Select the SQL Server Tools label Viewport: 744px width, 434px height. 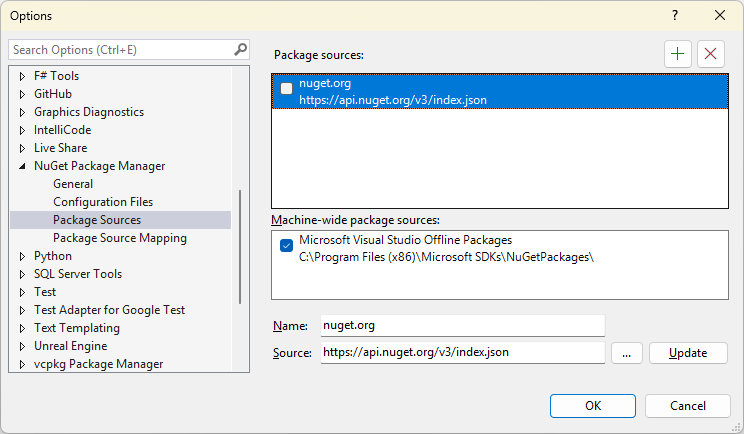point(78,274)
